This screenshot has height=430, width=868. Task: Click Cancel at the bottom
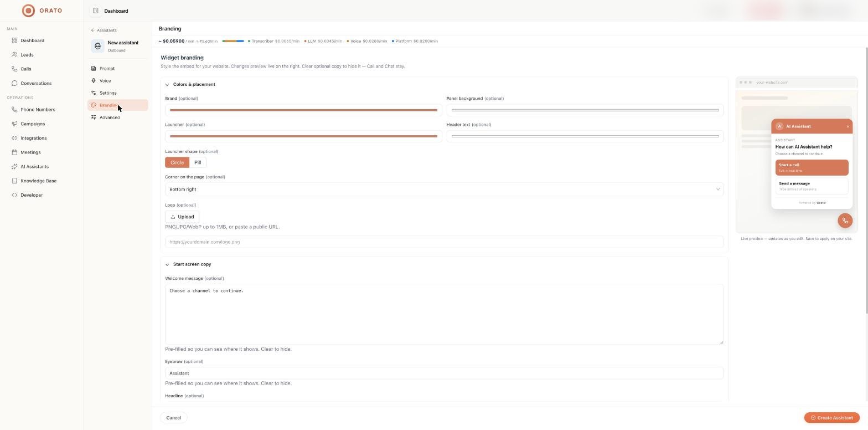point(173,418)
